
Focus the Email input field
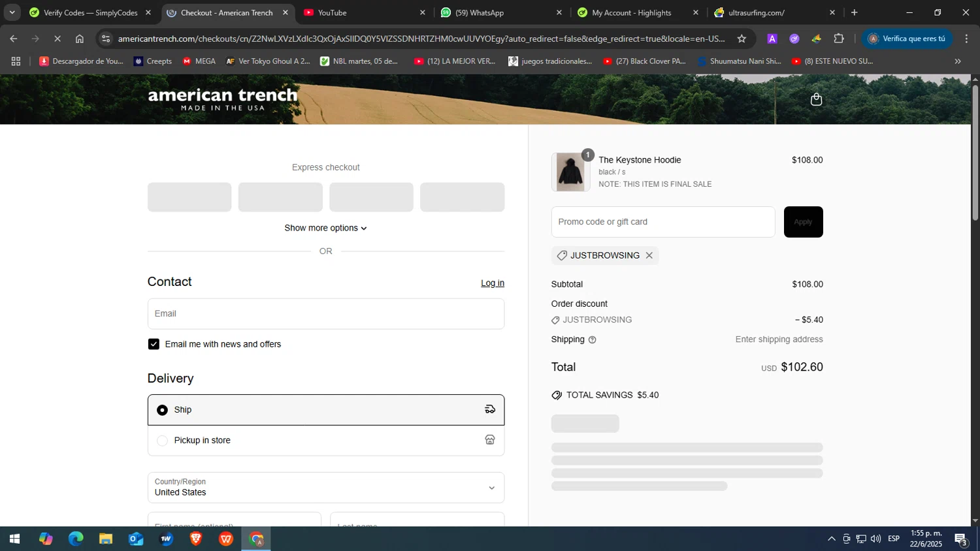coord(326,314)
